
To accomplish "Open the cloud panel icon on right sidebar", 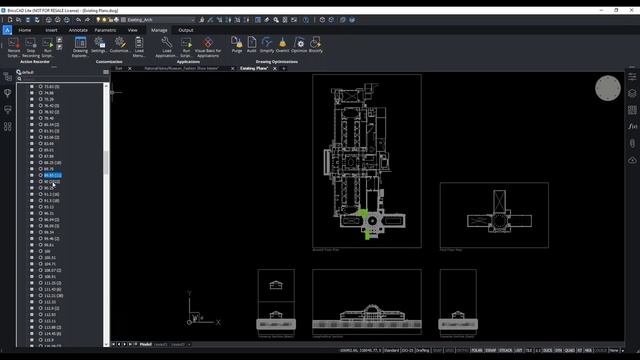I will 632,160.
